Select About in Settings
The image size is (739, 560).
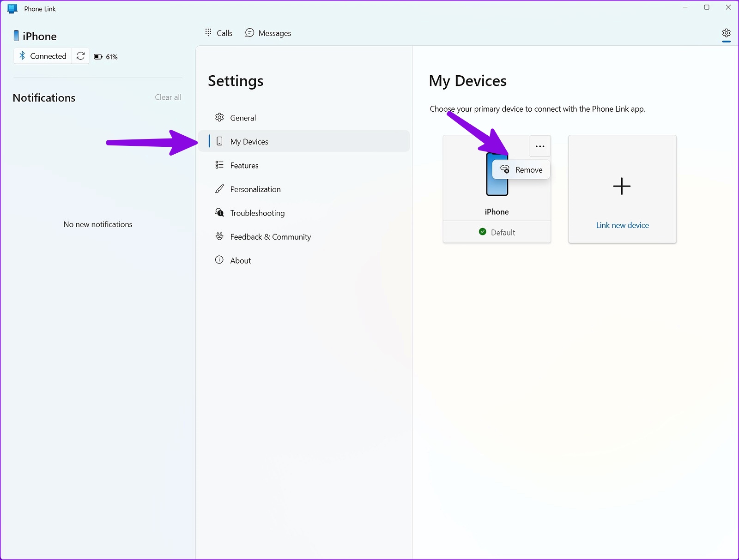coord(304,260)
